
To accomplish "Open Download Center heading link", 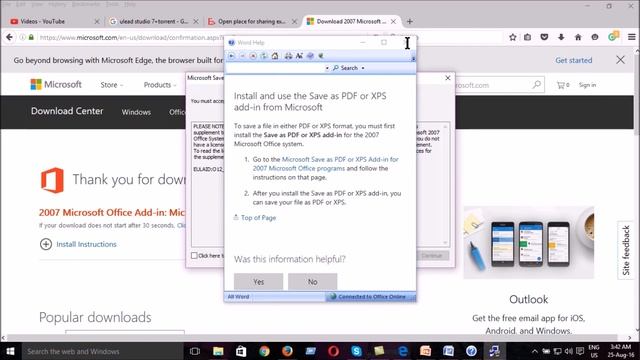I will click(x=67, y=111).
